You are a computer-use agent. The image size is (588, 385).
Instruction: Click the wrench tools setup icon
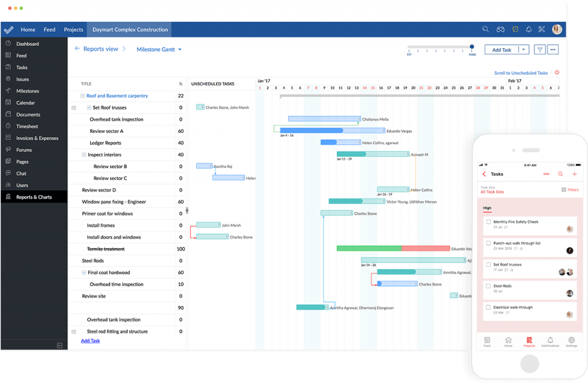pos(542,29)
